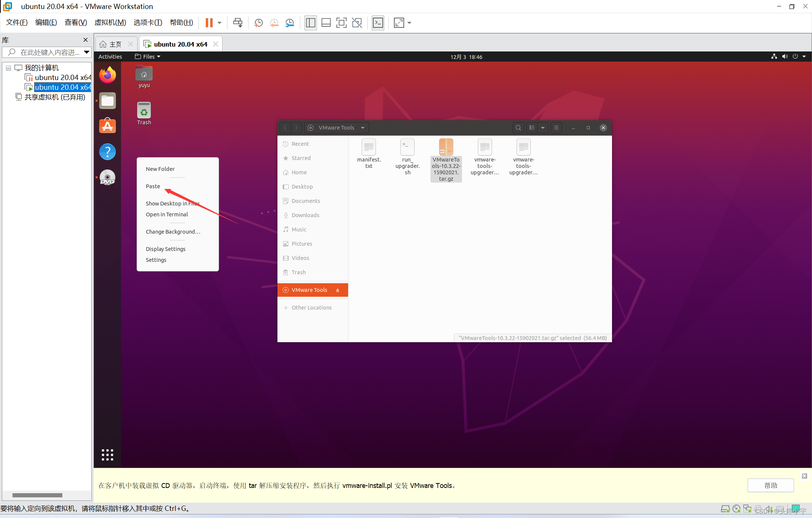Viewport: 812px width, 518px height.
Task: Open the Files app menu in top bar
Action: [x=148, y=57]
